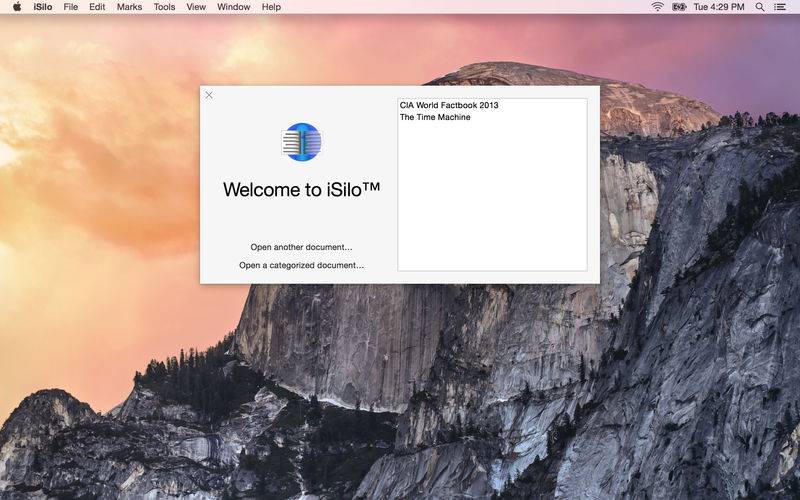800x500 pixels.
Task: Open the View menu
Action: click(x=196, y=7)
